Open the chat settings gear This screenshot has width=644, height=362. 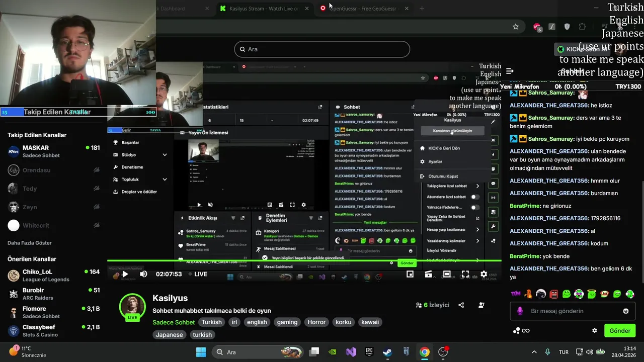pos(594,331)
